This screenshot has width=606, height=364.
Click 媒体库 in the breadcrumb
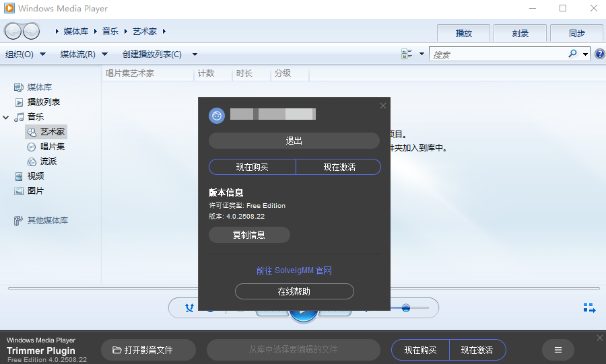click(75, 31)
